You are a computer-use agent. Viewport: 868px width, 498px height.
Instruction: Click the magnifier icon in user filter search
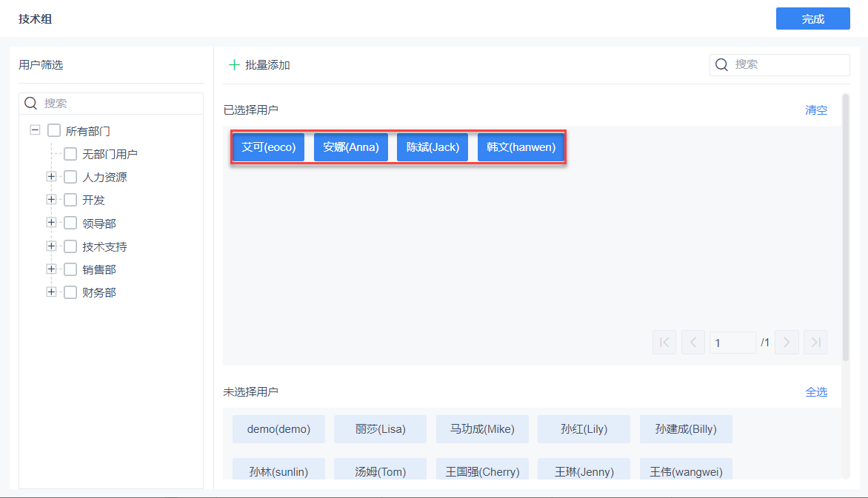click(31, 104)
